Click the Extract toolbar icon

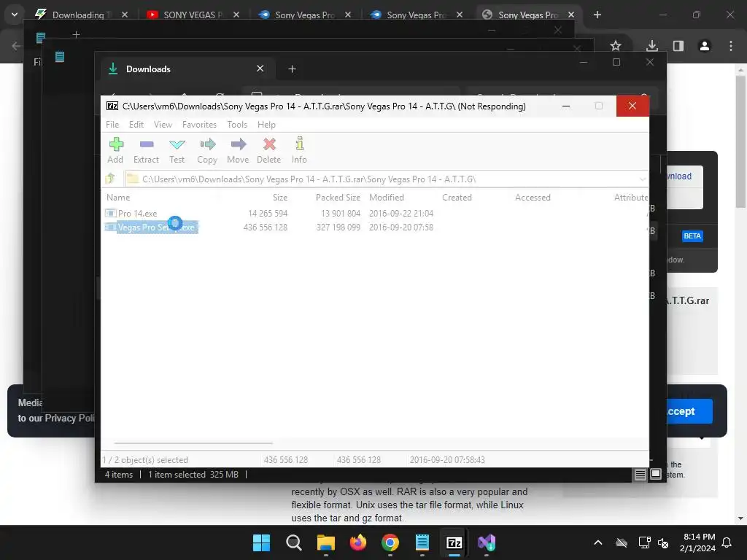(x=146, y=150)
